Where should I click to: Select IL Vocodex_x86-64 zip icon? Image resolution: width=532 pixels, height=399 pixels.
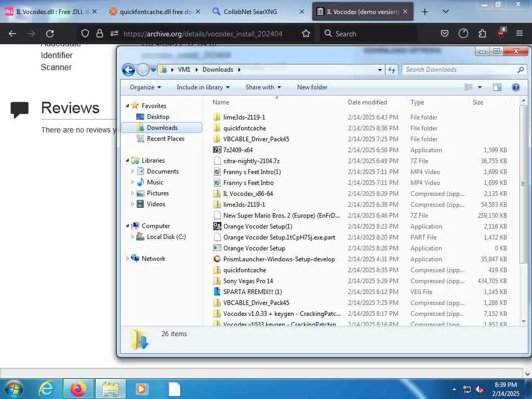(x=217, y=194)
